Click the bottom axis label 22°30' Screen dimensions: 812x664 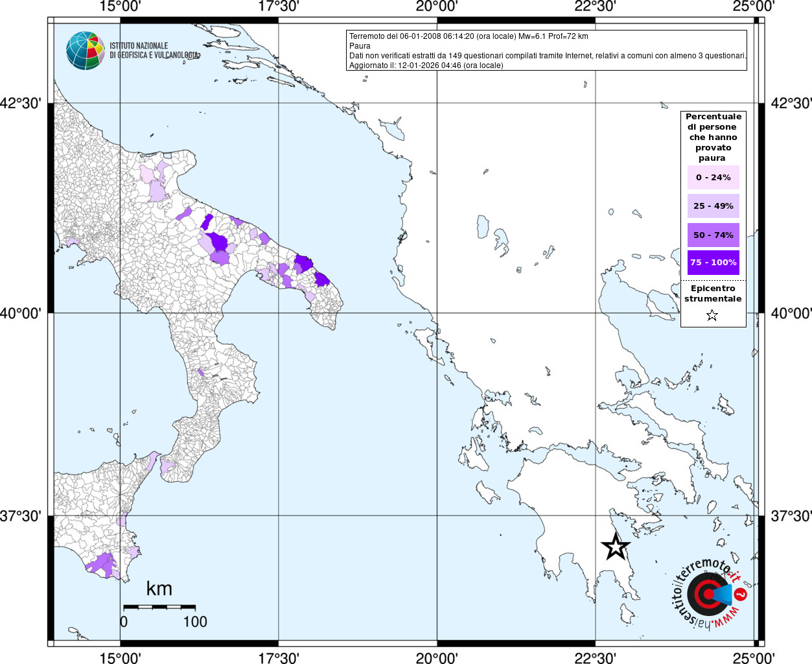click(x=595, y=658)
